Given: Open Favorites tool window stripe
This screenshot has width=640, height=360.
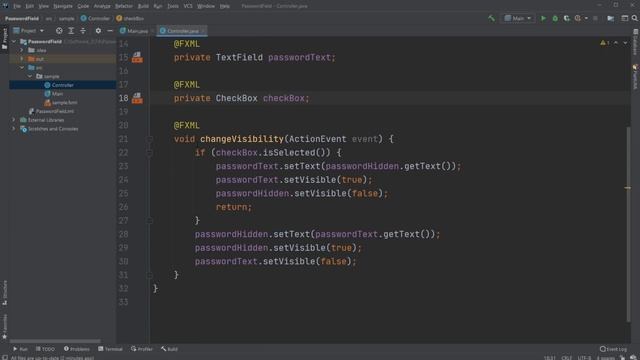Looking at the screenshot, I should pos(4,326).
